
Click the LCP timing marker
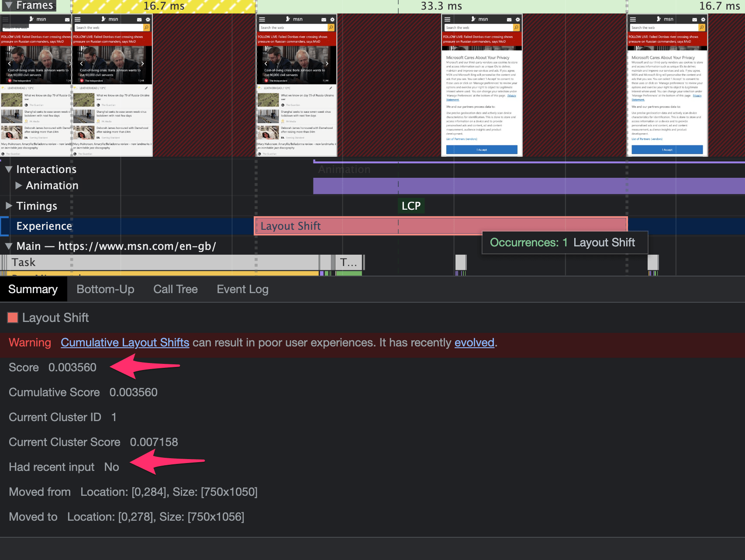[411, 206]
